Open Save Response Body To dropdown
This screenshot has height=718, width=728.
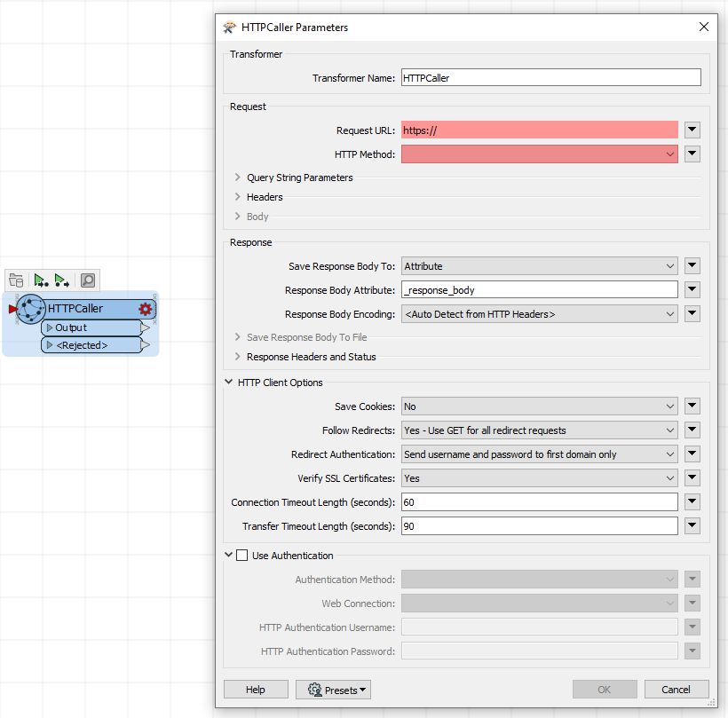[540, 266]
